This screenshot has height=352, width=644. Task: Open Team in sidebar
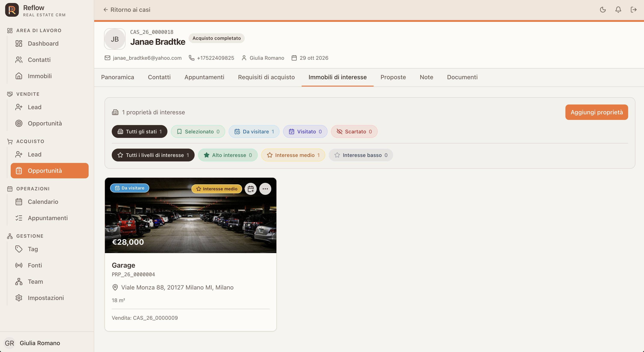pos(49,282)
